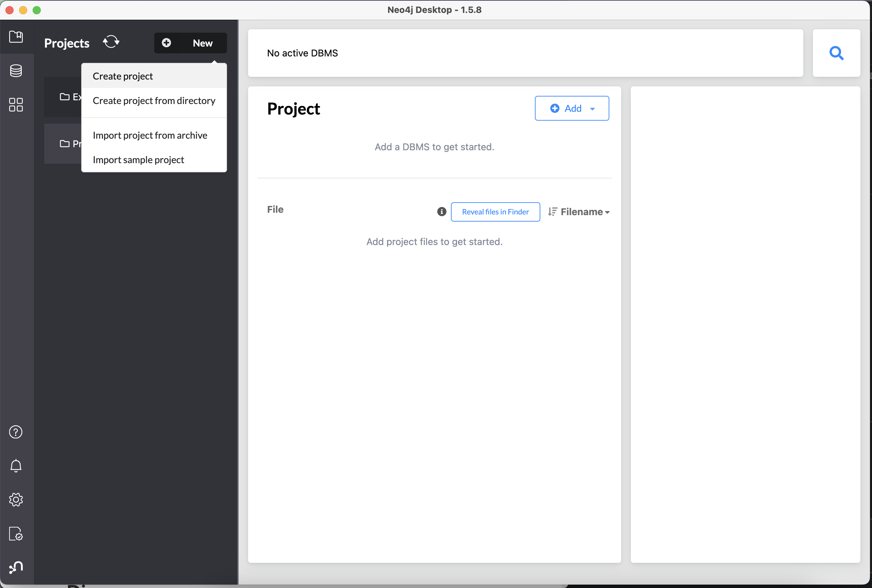Click the blue search magnifier icon

[836, 53]
